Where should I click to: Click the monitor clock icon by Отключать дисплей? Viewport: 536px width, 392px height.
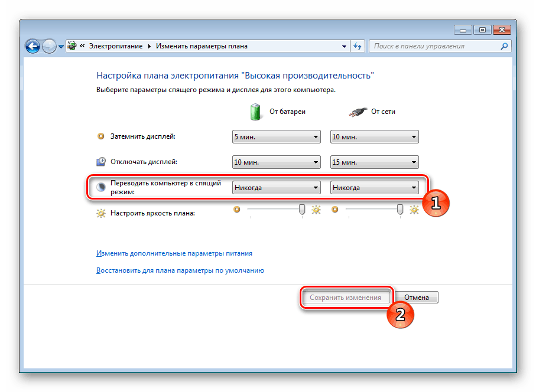pyautogui.click(x=101, y=162)
